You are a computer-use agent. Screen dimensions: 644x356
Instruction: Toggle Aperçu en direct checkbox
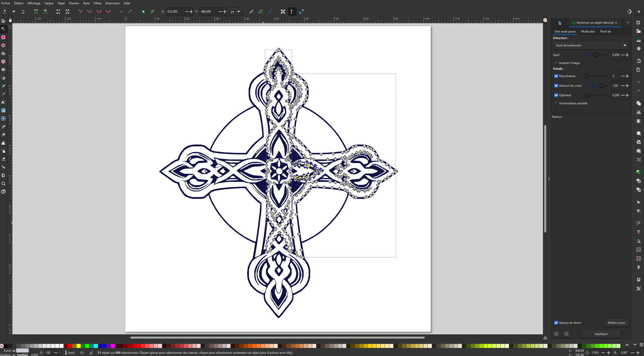pyautogui.click(x=556, y=323)
